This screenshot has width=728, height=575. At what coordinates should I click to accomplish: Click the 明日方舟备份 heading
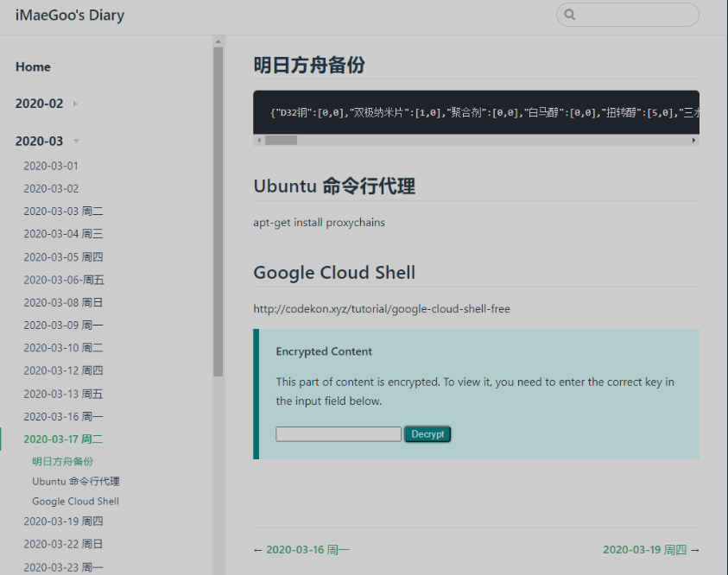(x=309, y=65)
